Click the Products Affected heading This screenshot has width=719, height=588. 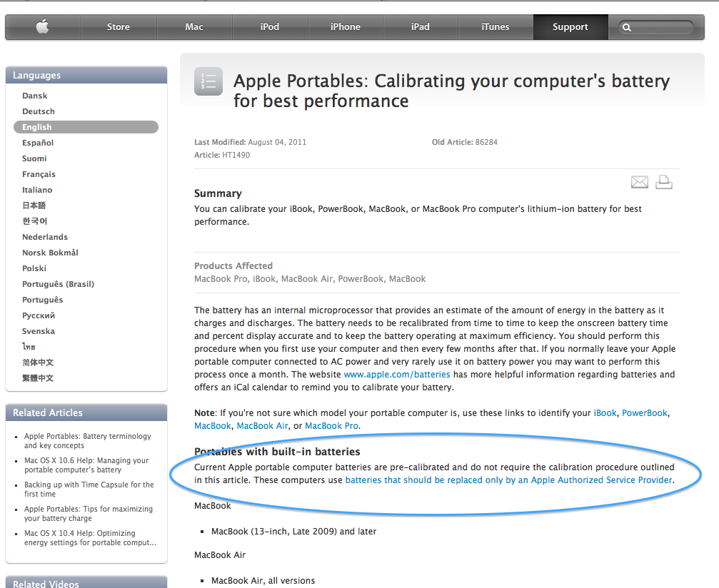click(233, 266)
